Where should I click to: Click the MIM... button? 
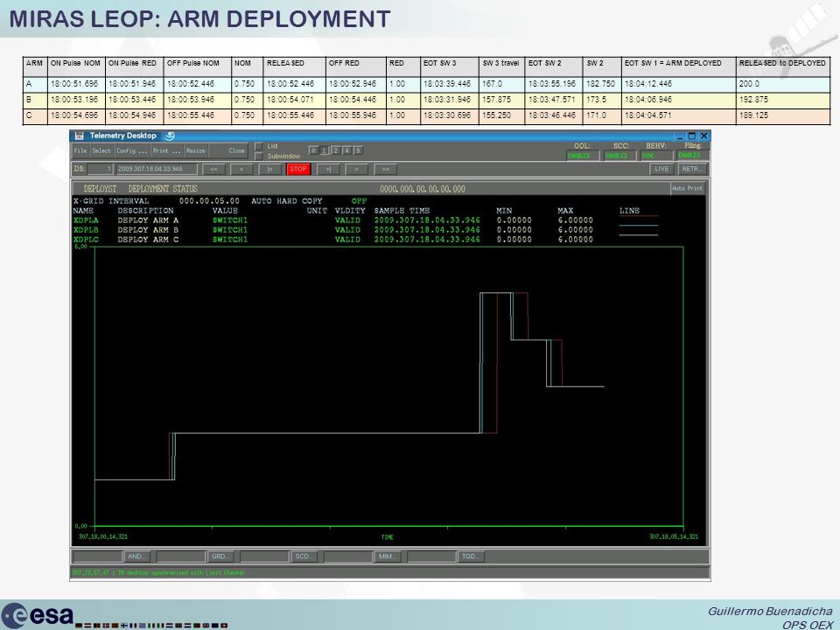pyautogui.click(x=388, y=556)
